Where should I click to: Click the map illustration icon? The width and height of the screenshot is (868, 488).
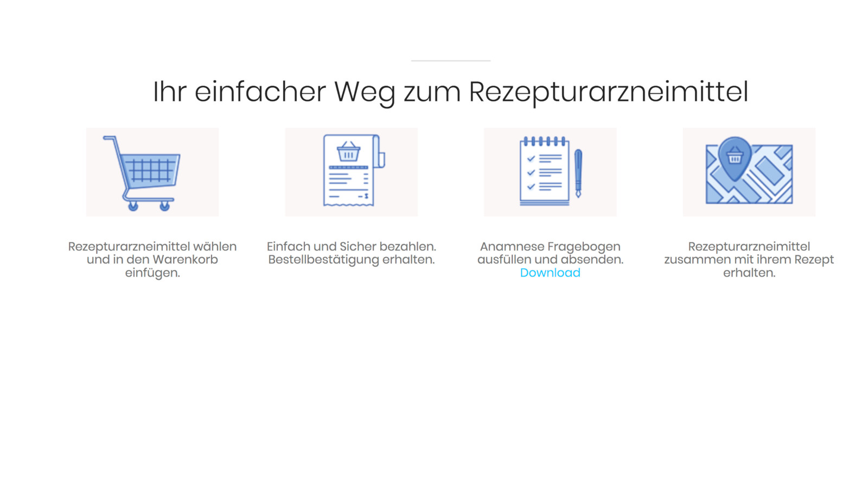749,172
